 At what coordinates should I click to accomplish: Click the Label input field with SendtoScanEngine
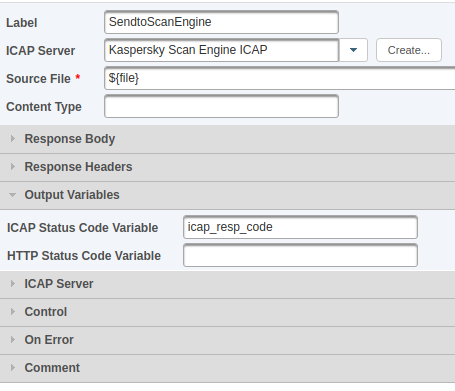pos(221,22)
